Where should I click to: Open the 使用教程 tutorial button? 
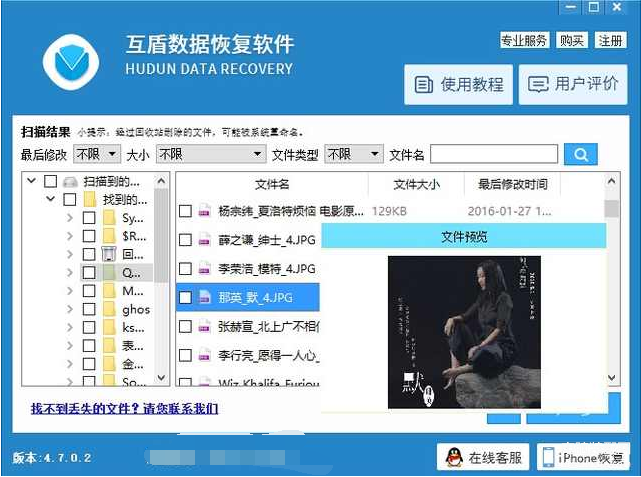[x=458, y=85]
